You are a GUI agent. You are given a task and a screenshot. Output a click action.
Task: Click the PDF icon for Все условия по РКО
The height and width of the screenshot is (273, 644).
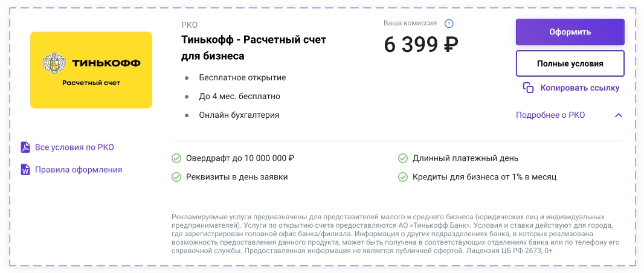click(x=25, y=147)
